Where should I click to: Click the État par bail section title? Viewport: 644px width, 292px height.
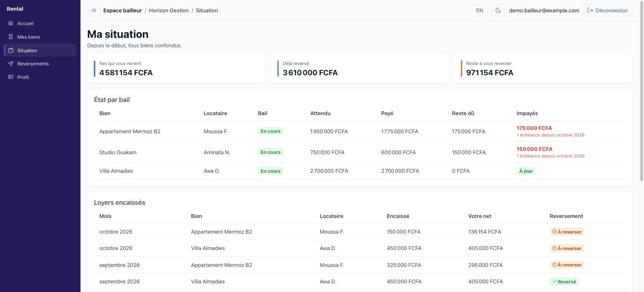tap(112, 100)
